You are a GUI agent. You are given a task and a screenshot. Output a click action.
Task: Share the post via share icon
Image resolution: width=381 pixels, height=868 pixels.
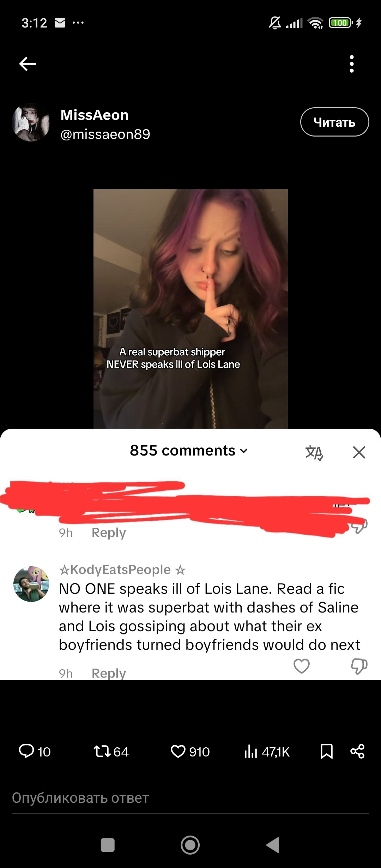pyautogui.click(x=357, y=751)
